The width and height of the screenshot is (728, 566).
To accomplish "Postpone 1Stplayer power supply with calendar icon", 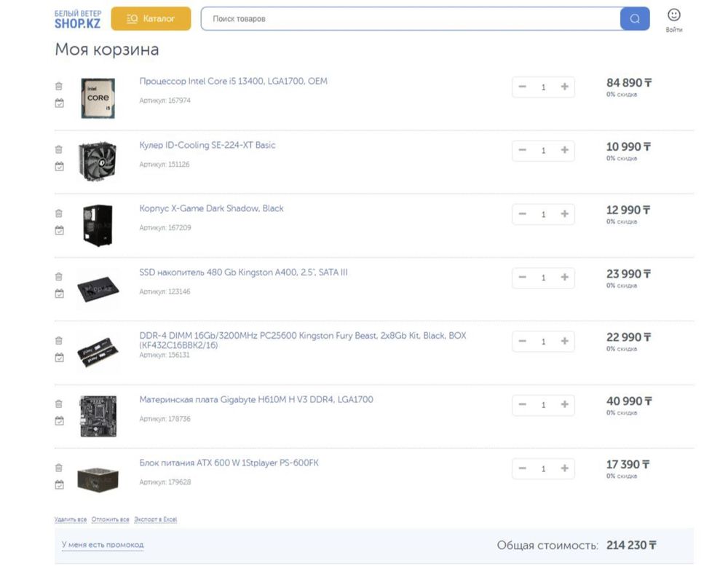I will coord(60,484).
